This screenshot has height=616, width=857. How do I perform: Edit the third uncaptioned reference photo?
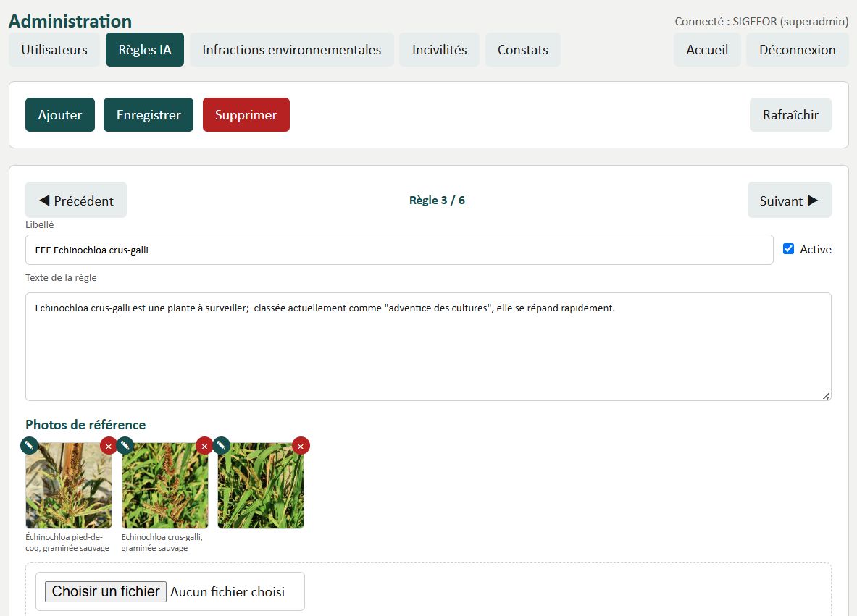tap(222, 446)
